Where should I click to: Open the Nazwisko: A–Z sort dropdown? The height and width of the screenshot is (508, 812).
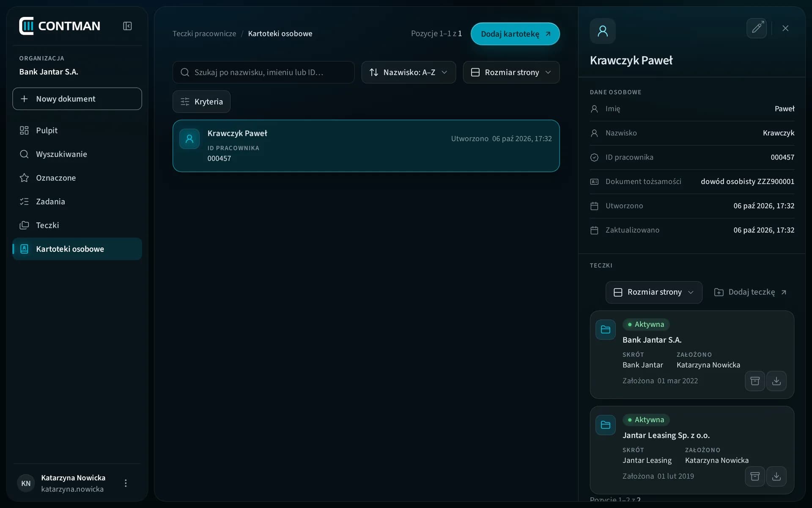pos(409,72)
